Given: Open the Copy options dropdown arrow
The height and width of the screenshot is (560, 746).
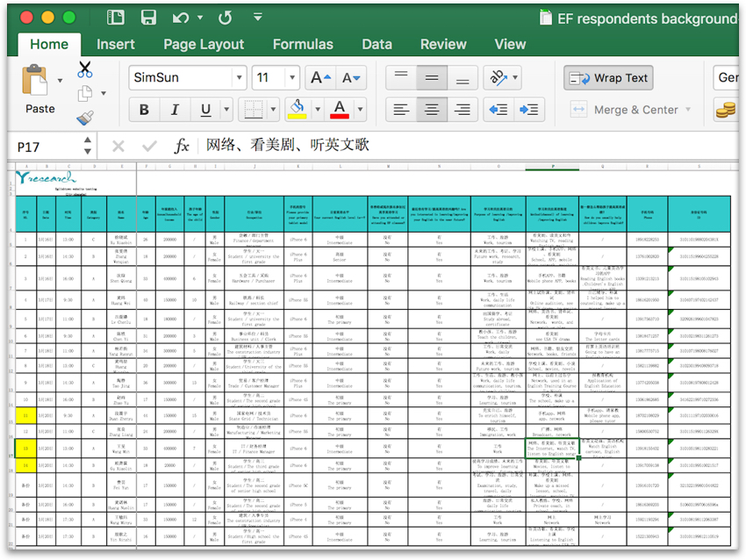Looking at the screenshot, I should 104,93.
